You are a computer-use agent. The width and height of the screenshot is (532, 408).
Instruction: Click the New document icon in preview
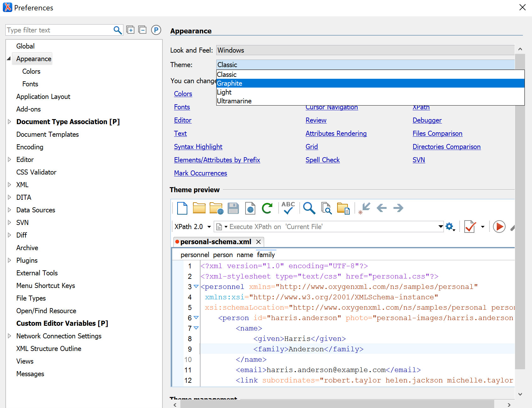182,208
